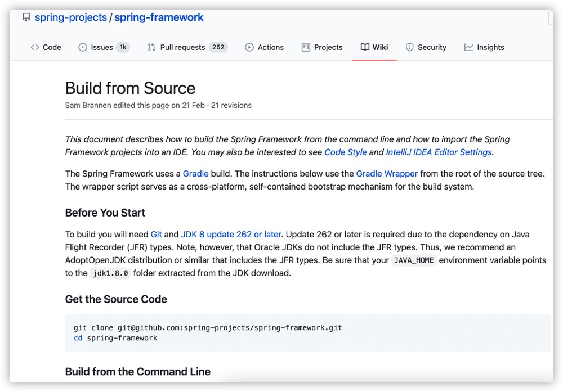
Task: Click the Get the Source Code heading
Action: click(116, 299)
